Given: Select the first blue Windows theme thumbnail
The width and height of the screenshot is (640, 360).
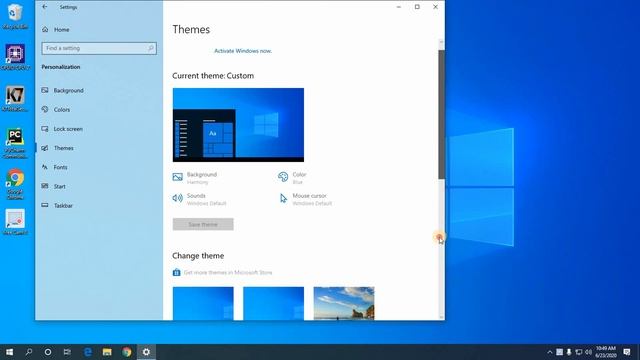Looking at the screenshot, I should tap(203, 303).
